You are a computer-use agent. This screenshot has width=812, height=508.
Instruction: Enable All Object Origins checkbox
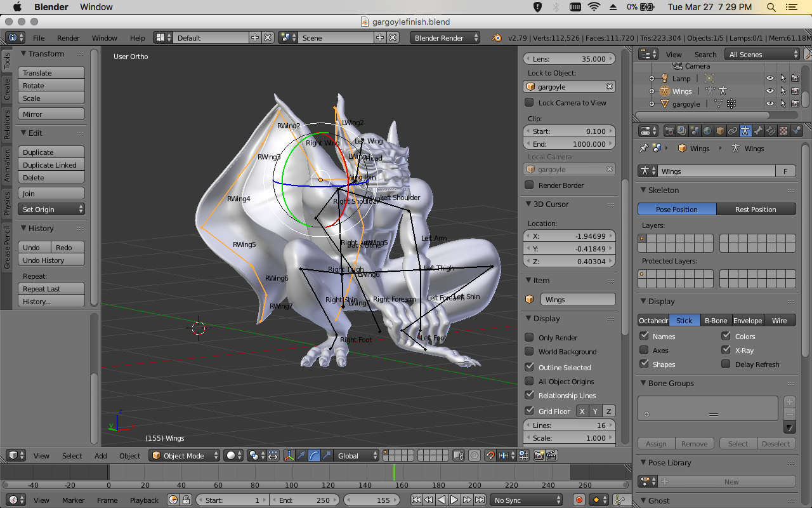coord(529,381)
